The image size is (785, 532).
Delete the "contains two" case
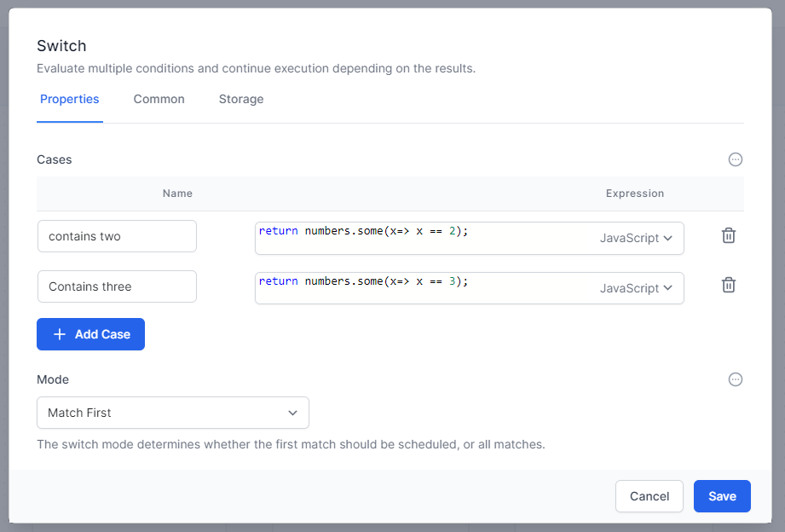(729, 236)
